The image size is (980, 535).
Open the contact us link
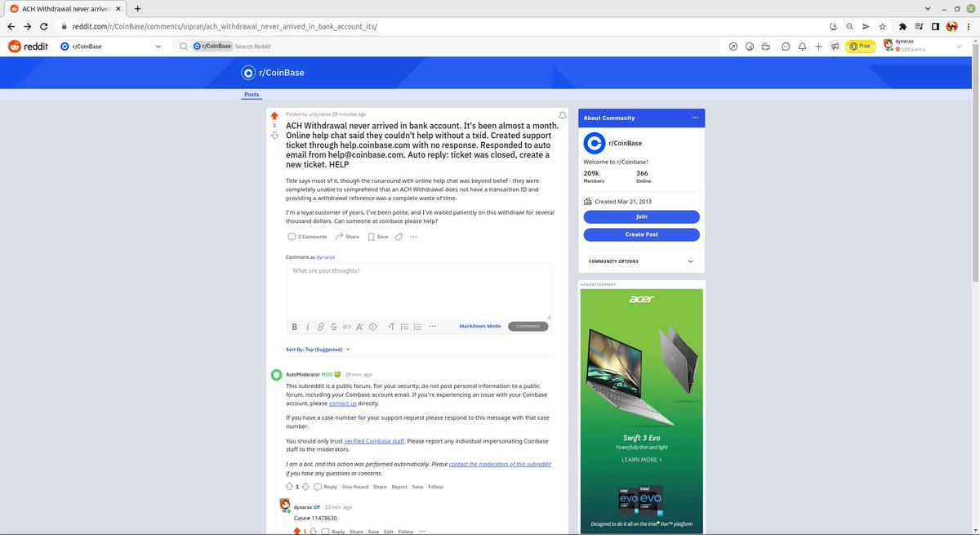343,403
